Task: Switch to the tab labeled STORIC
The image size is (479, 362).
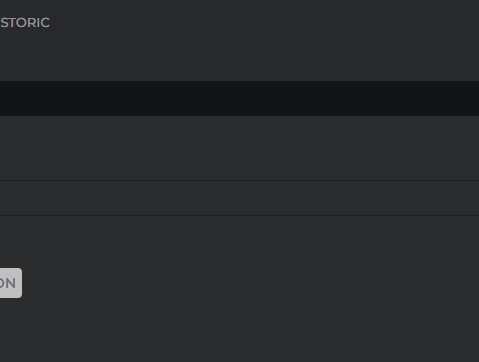Action: (x=25, y=23)
